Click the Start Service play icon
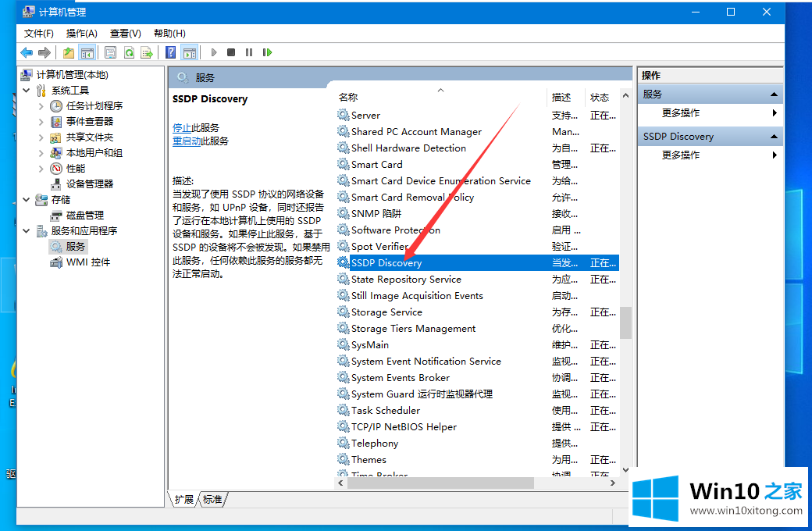Viewport: 812px width, 531px height. (213, 52)
